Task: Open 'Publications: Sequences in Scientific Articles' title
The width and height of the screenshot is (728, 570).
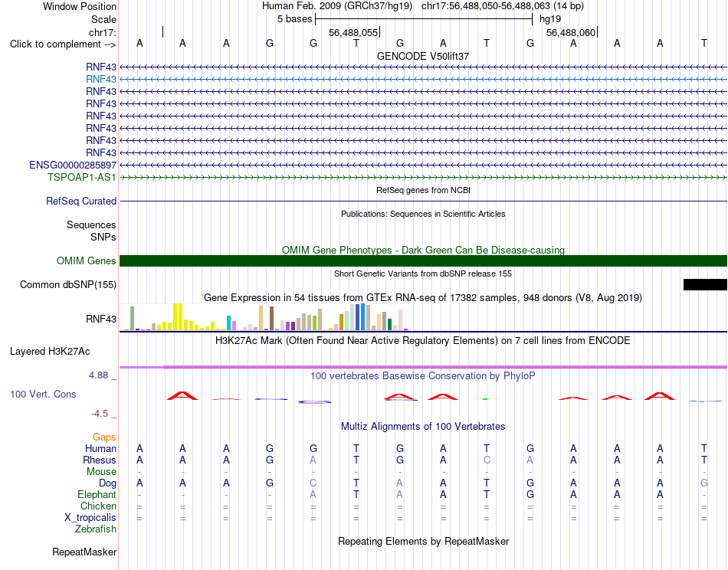Action: click(423, 214)
